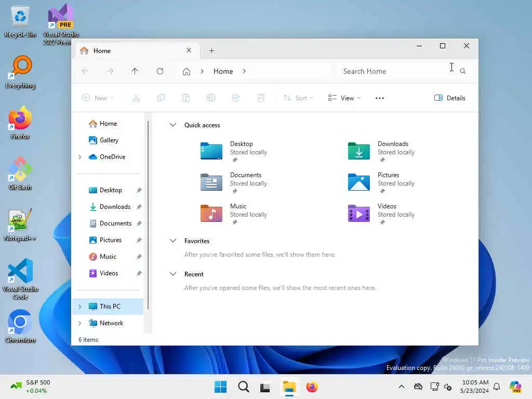The image size is (532, 399).
Task: Click the Rename toolbar icon
Action: [211, 98]
